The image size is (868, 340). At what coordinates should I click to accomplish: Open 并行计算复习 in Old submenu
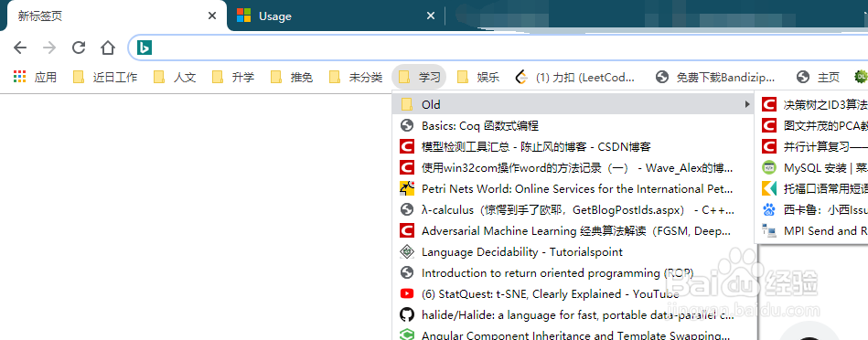(x=811, y=146)
